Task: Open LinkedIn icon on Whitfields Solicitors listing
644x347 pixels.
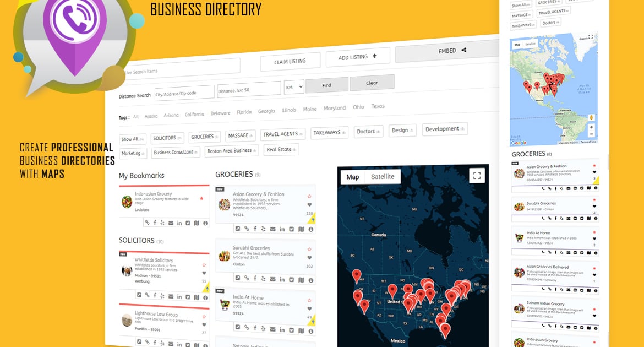Action: [x=178, y=296]
